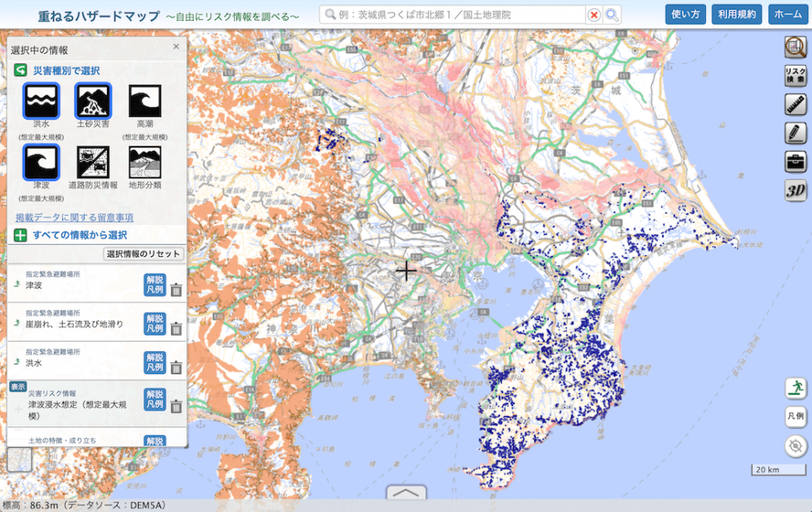Open the 使い方 how-to page
Image resolution: width=812 pixels, height=512 pixels.
[685, 14]
